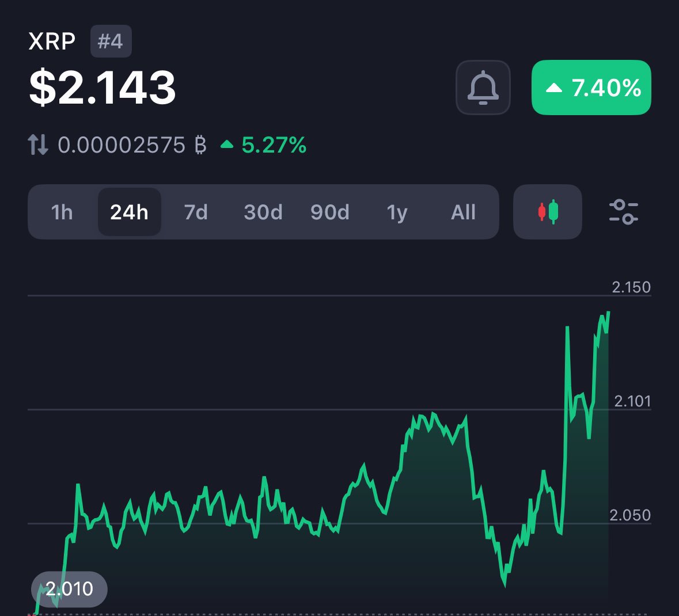Viewport: 679px width, 616px height.
Task: Select the 24h timeframe
Action: [x=129, y=212]
